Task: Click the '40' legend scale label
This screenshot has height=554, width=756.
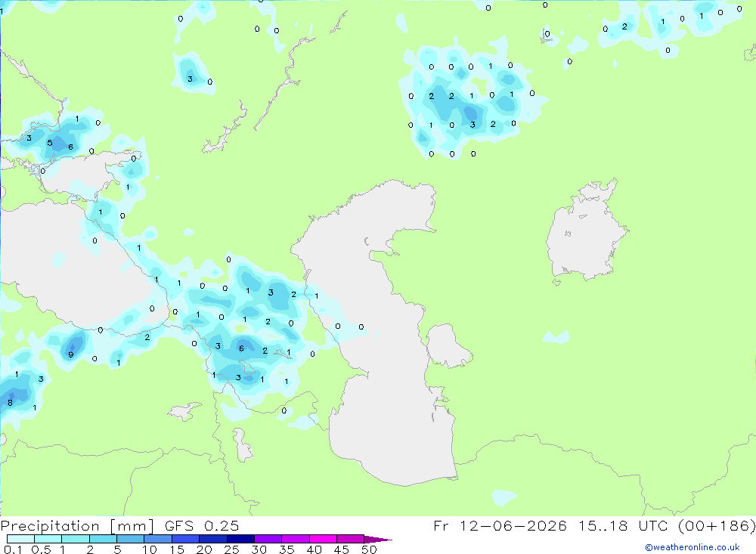Action: [314, 549]
